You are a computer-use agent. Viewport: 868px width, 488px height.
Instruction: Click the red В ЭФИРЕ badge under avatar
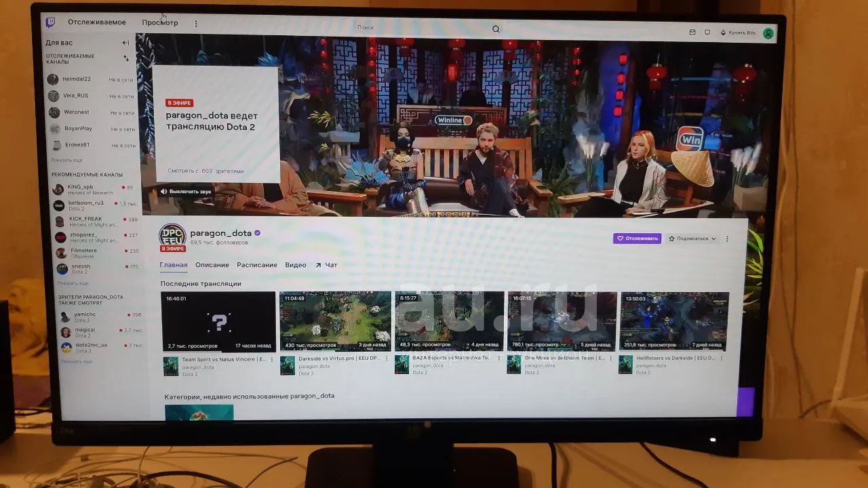point(172,249)
